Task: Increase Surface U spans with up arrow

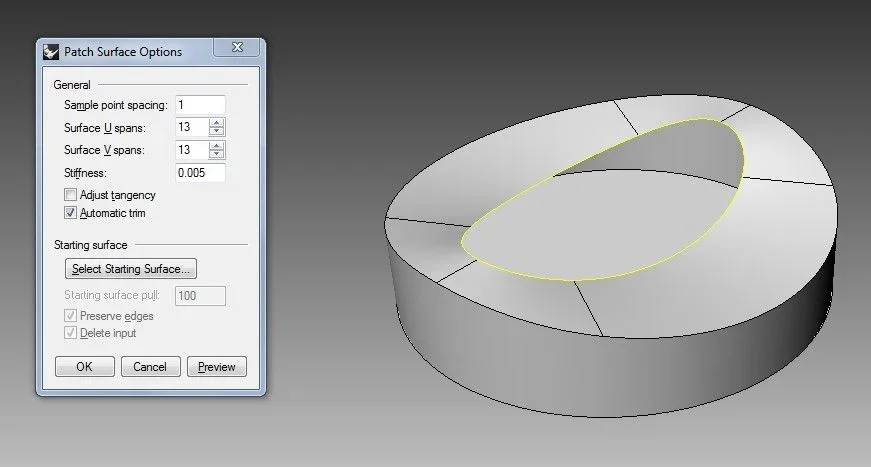Action: click(x=217, y=123)
